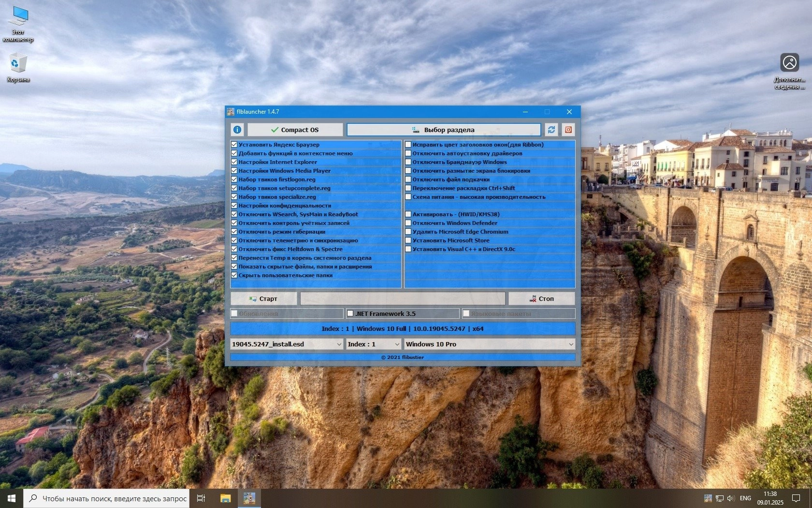Image resolution: width=812 pixels, height=508 pixels.
Task: Open the Windows Start menu
Action: (x=12, y=498)
